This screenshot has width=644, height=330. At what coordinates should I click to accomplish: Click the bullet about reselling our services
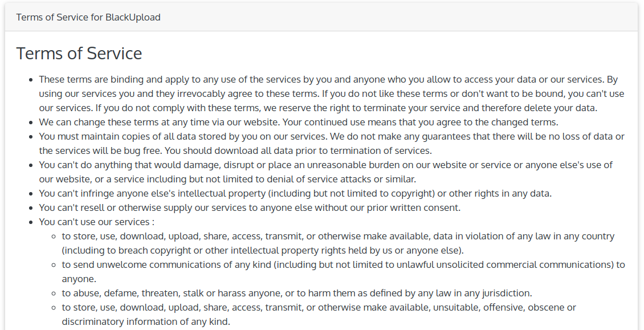[x=249, y=207]
